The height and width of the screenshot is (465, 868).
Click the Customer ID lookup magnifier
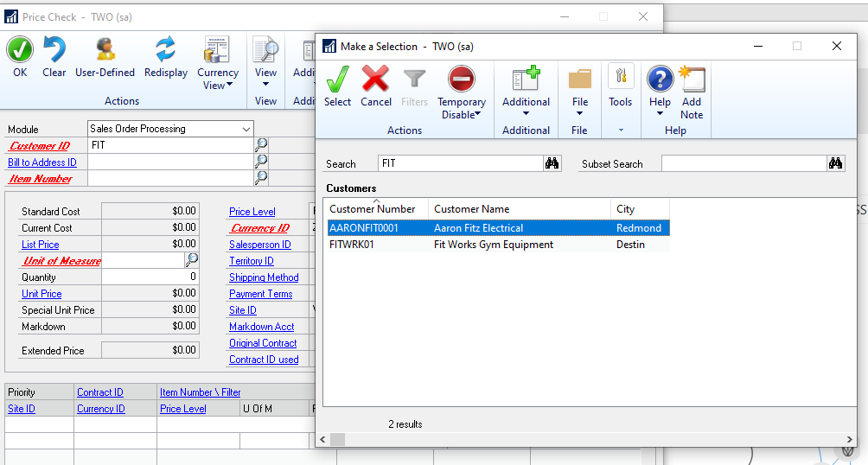pyautogui.click(x=261, y=145)
